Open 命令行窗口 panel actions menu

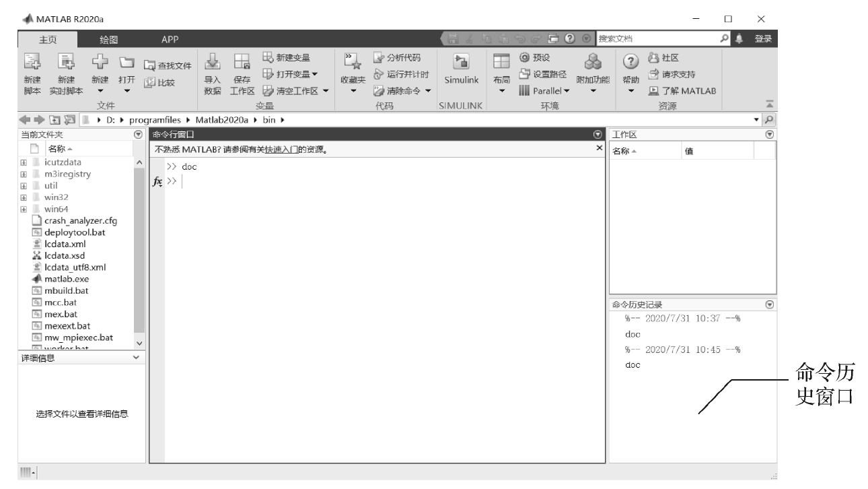coord(597,134)
